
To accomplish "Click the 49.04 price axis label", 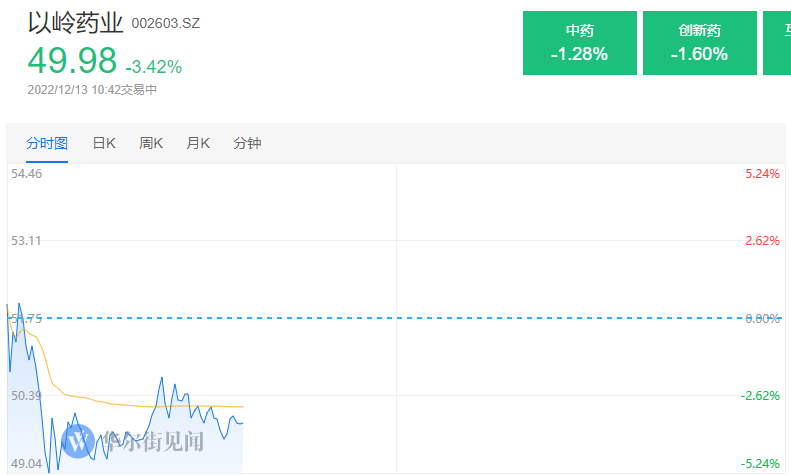I will pyautogui.click(x=27, y=463).
